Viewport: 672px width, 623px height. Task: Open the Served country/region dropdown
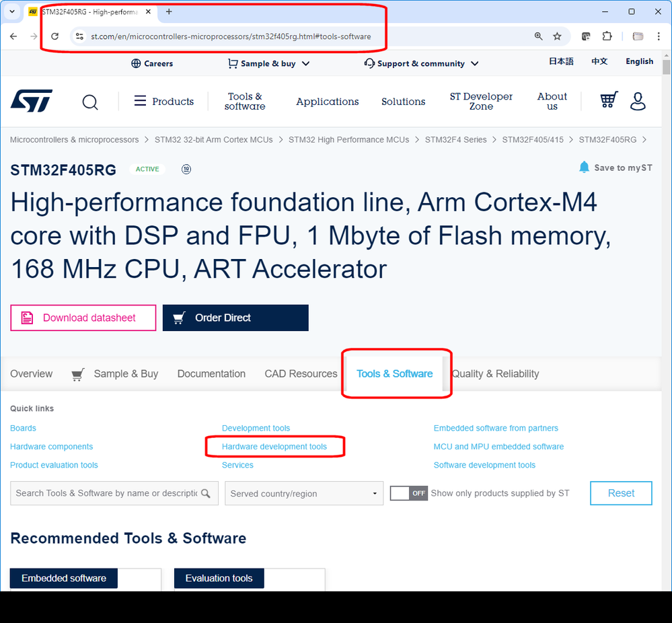point(304,494)
